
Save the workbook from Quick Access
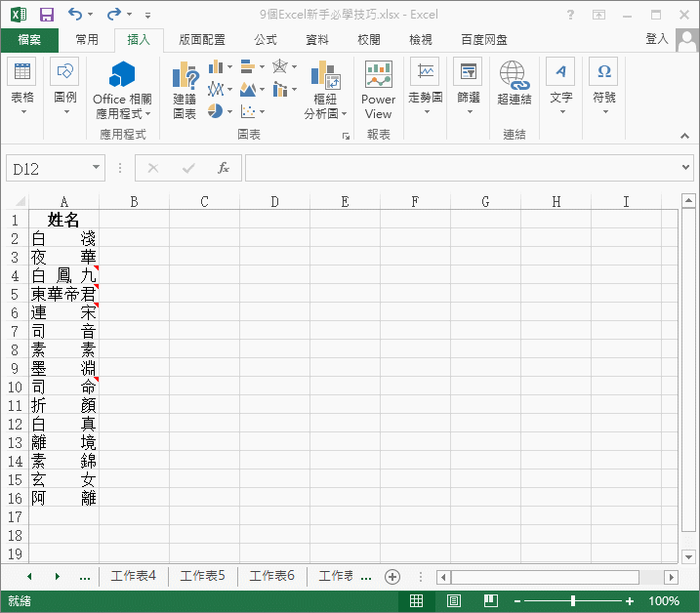(46, 15)
